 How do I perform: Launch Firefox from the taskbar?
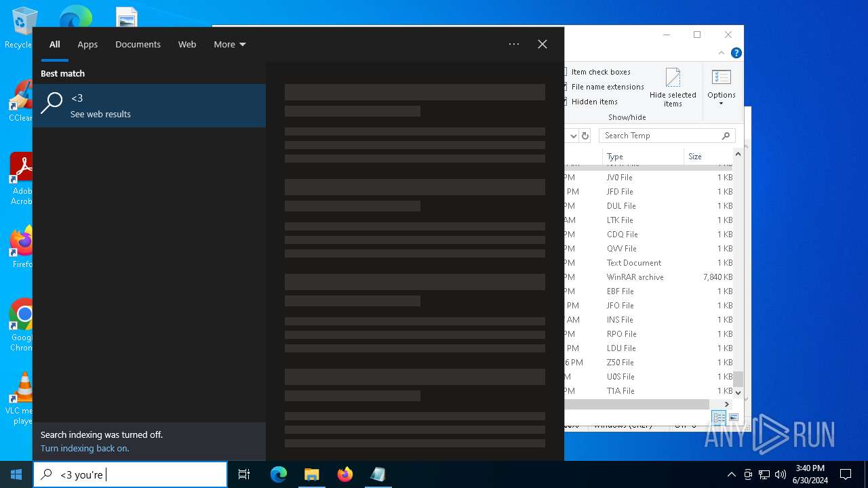345,474
